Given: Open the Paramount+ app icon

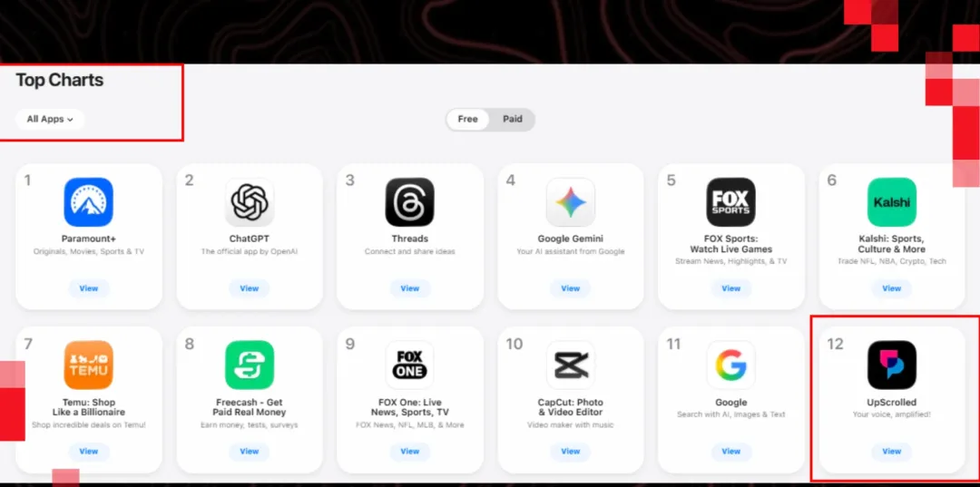Looking at the screenshot, I should (x=89, y=202).
